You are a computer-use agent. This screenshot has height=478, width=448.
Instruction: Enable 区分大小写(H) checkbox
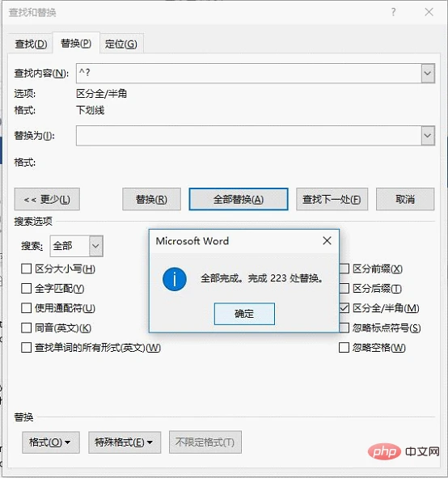[x=26, y=269]
